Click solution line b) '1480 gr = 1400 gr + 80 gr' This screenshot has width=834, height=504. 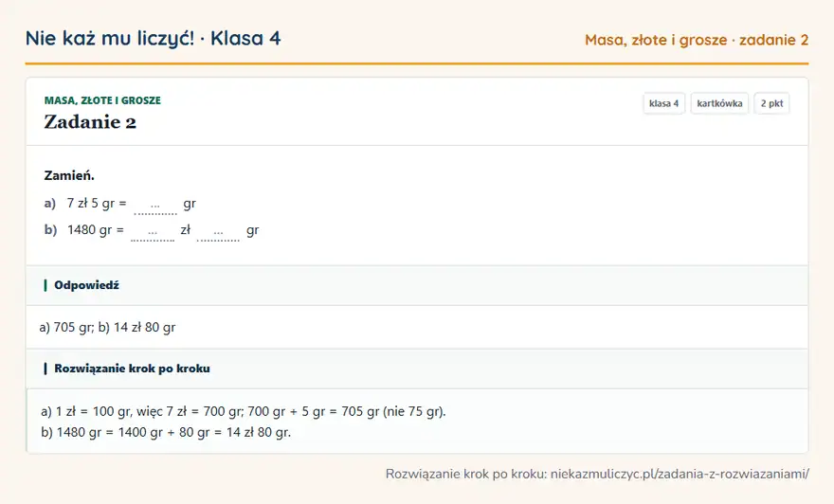point(166,432)
